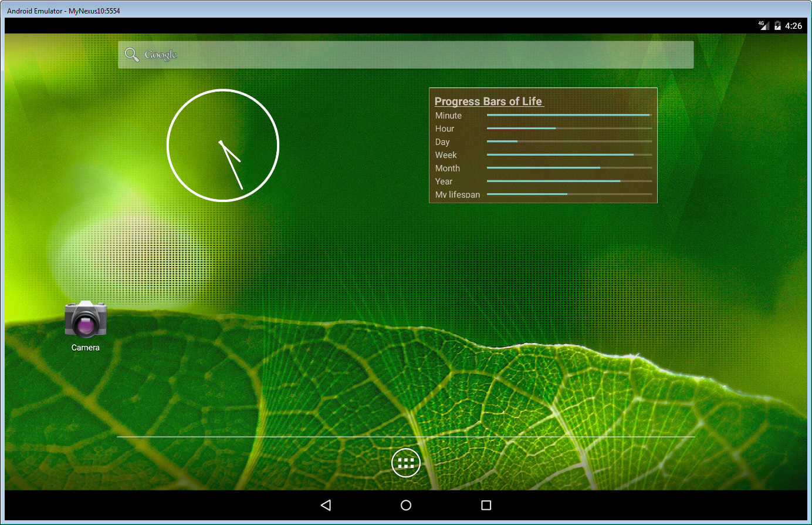
Task: Click the Day progress bar
Action: 570,142
